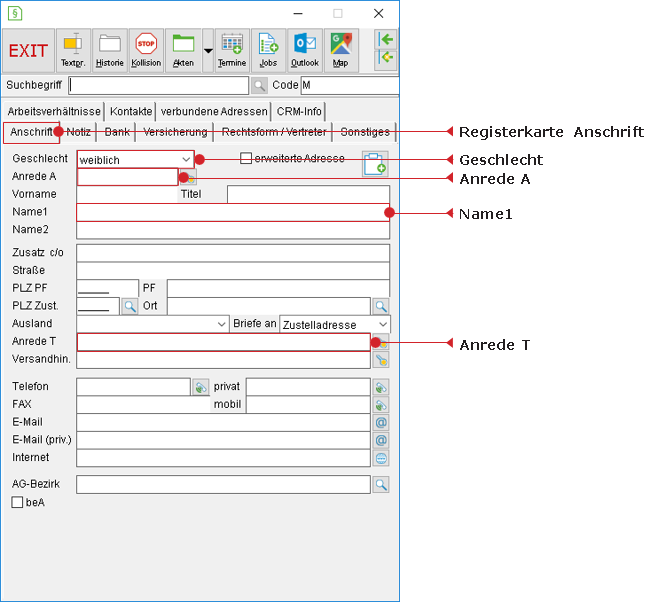Screen dimensions: 648x602
Task: Click the magnifier beside the Ort field
Action: pyautogui.click(x=381, y=307)
